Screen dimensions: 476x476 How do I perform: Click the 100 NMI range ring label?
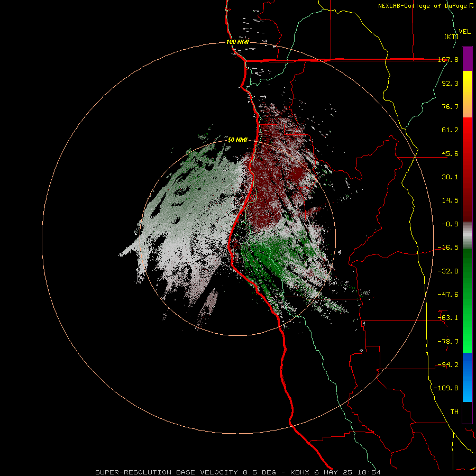point(237,42)
